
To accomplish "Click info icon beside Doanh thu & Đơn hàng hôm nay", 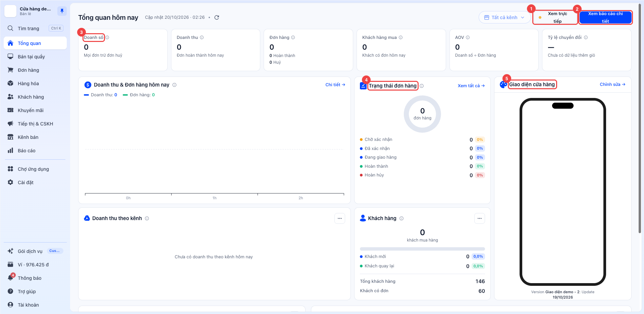I will coord(174,85).
